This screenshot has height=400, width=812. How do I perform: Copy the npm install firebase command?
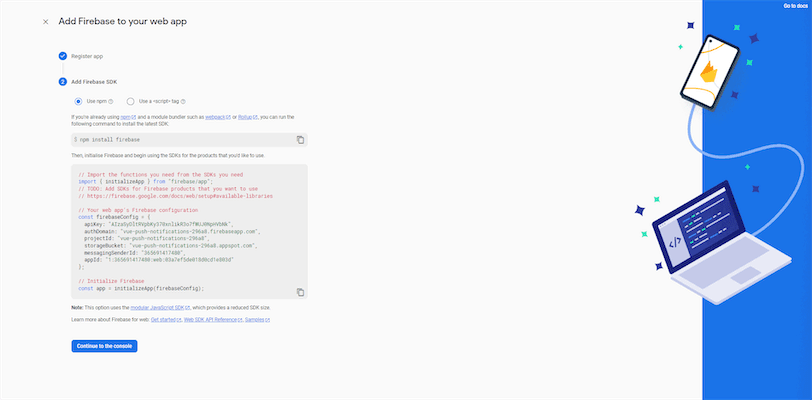(300, 140)
